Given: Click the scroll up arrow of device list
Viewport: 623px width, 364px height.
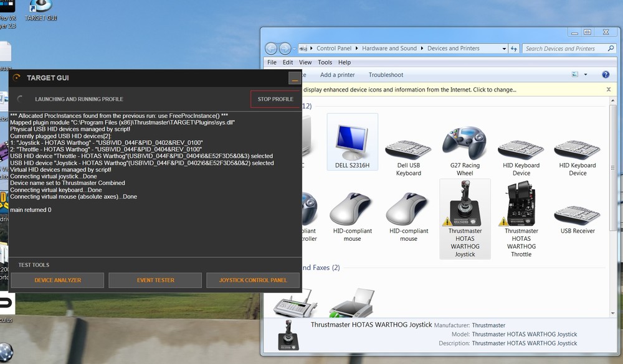Looking at the screenshot, I should coord(612,102).
